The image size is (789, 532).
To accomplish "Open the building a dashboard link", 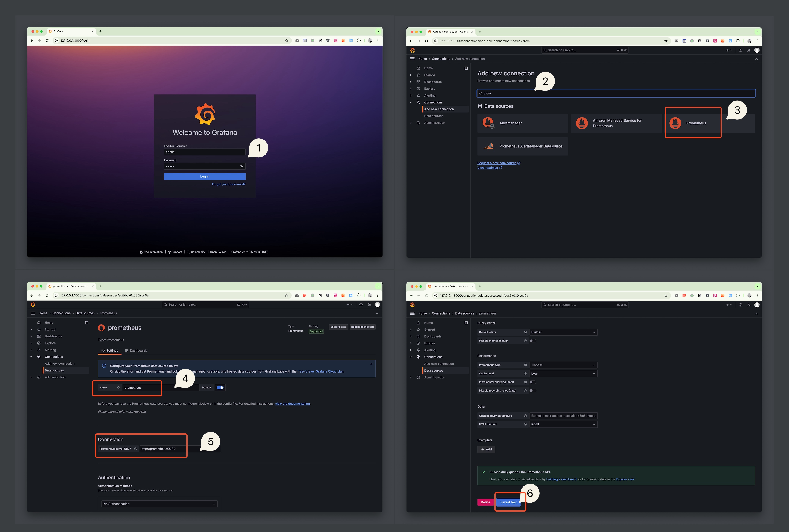I will pos(561,479).
